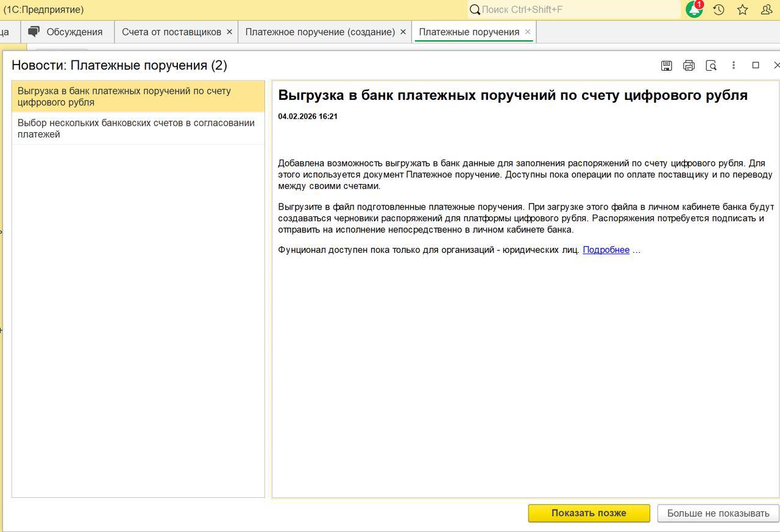Save the news using the floppy disk icon

coord(667,65)
